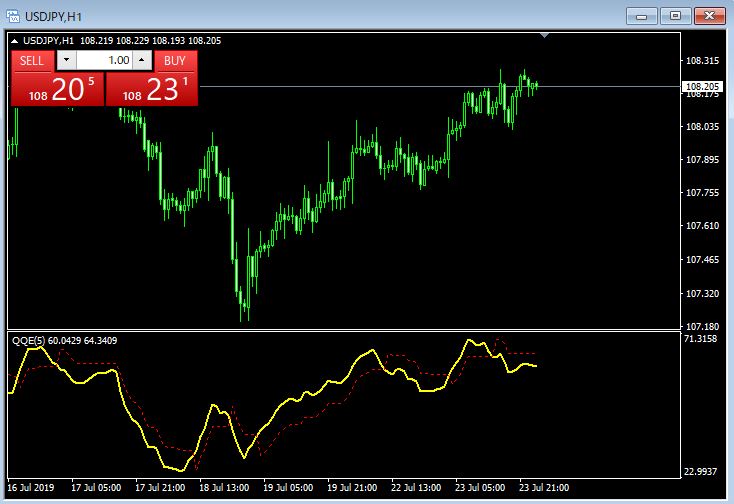Click the 18 Jul 13:00 time label
Viewport: 734px width, 504px height.
[x=224, y=488]
